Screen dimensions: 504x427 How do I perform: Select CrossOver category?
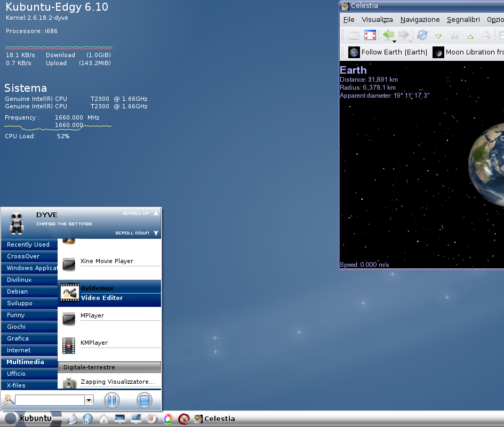tap(29, 256)
